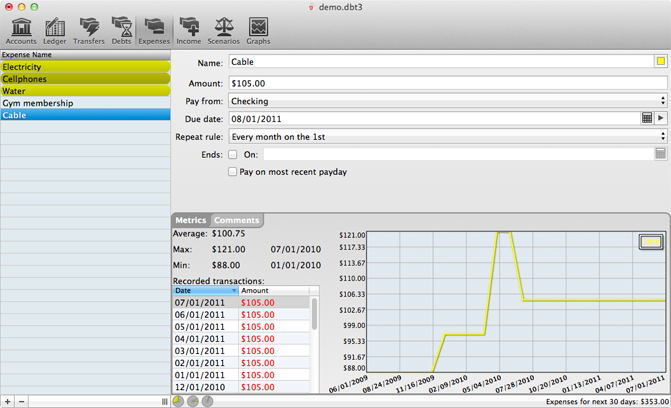This screenshot has width=671, height=408.
Task: Open the Debts toolbar icon
Action: 121,30
